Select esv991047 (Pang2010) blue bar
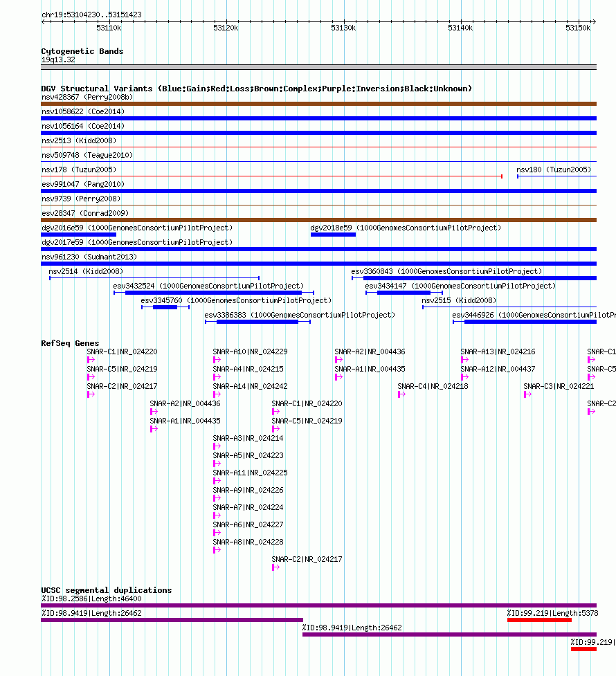The height and width of the screenshot is (676, 616). pos(319,191)
